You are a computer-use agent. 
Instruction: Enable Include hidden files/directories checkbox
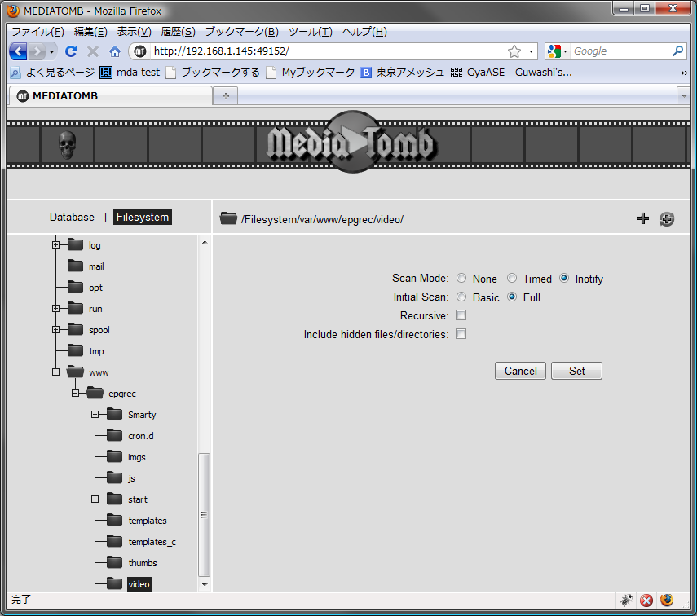coord(461,334)
